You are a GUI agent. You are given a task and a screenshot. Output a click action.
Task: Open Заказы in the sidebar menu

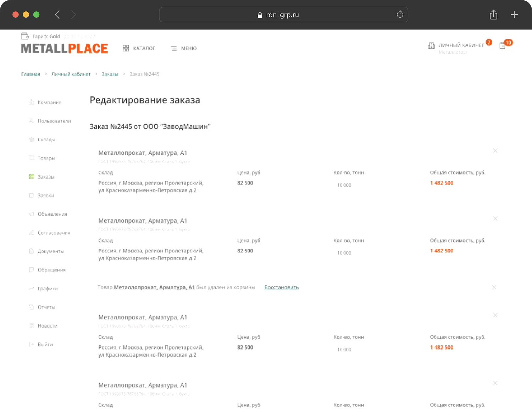point(46,177)
